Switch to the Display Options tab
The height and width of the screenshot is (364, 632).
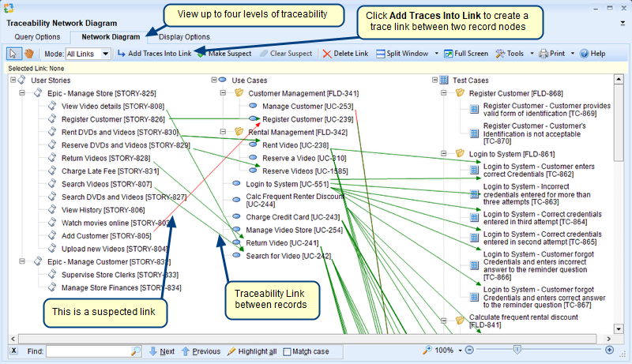[184, 36]
